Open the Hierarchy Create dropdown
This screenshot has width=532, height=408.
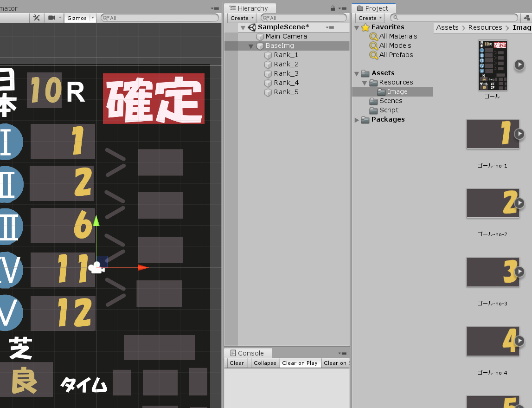click(x=242, y=18)
